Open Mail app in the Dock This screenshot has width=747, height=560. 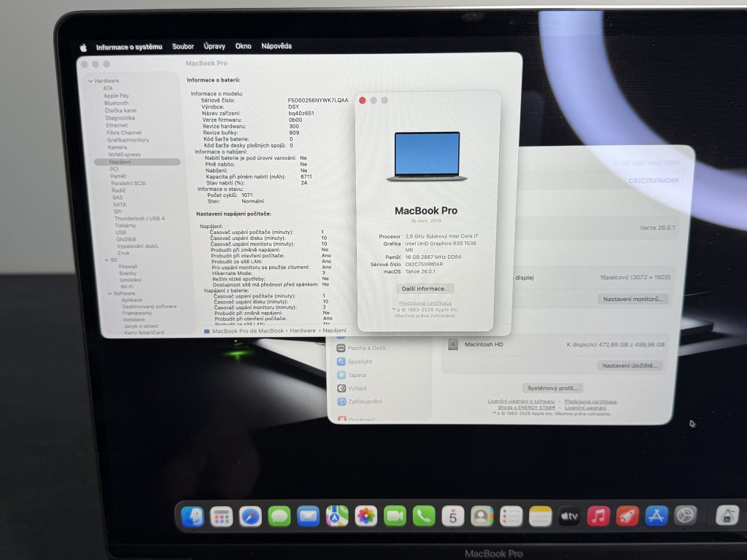click(309, 516)
